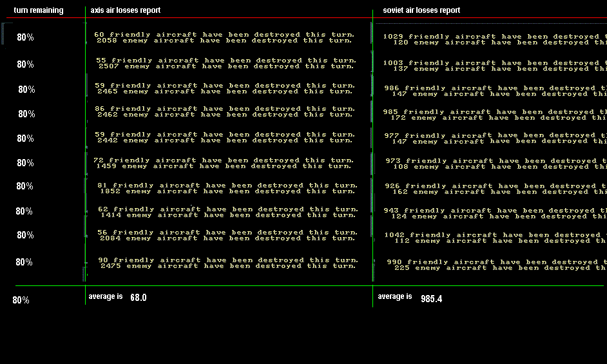The height and width of the screenshot is (364, 607).
Task: Select the "2084 enemy aircraft" axis line
Action: (227, 238)
